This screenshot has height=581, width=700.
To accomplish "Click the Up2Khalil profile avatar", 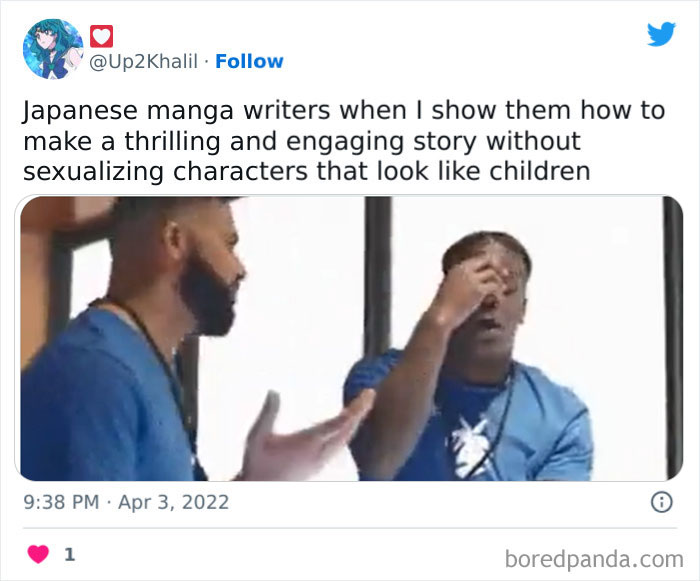I will [53, 49].
